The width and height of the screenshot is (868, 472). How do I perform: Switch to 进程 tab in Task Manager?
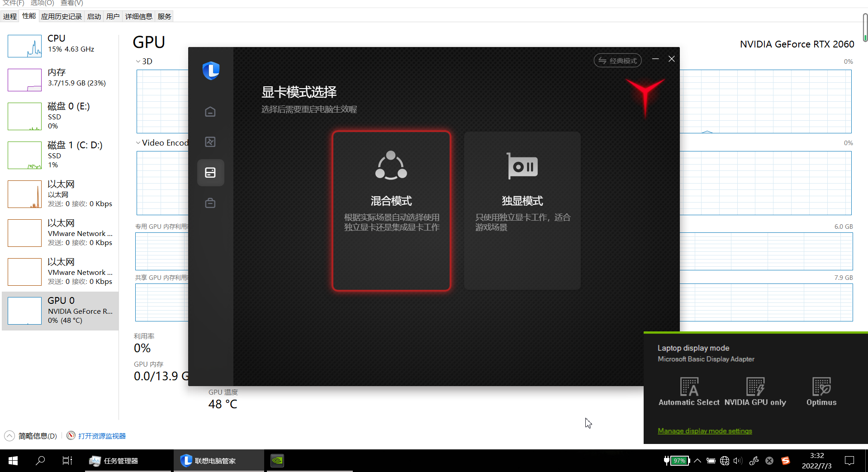point(10,17)
